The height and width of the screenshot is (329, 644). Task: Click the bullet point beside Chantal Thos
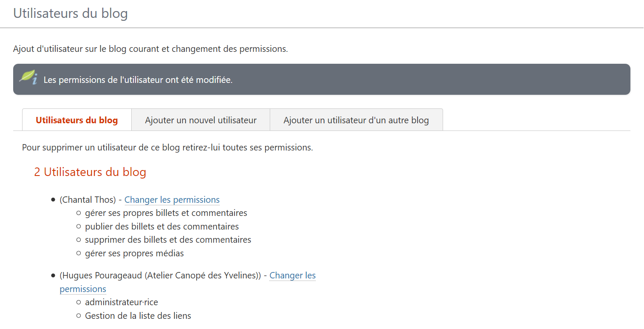[x=53, y=200]
